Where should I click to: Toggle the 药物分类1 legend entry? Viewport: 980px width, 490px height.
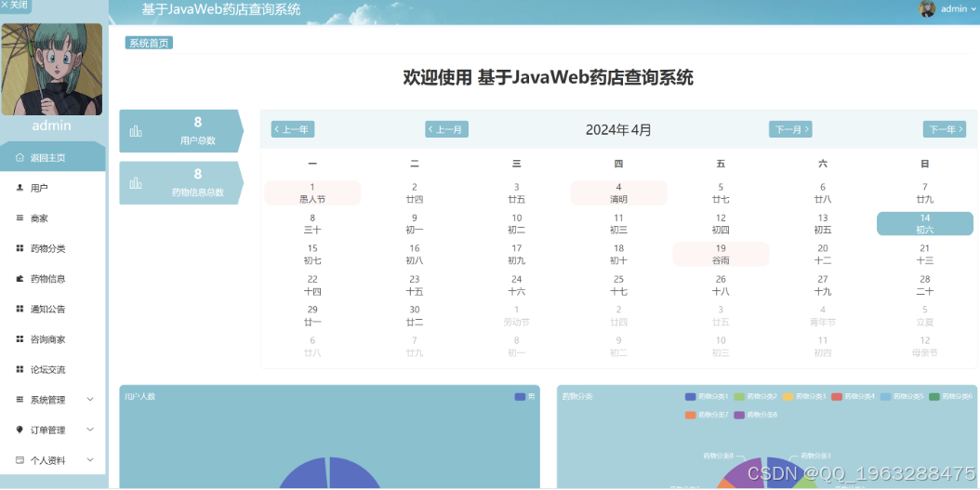pyautogui.click(x=707, y=396)
